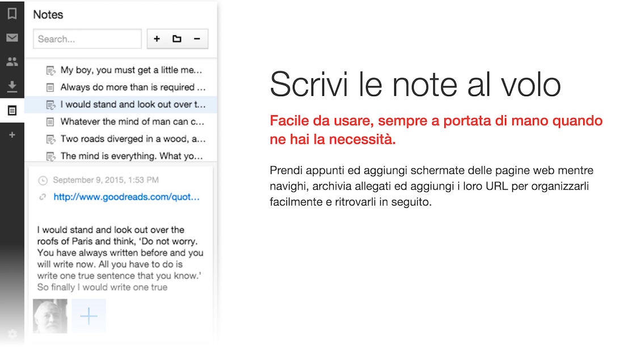Viewport: 644px width, 352px height.
Task: Open the Bookmarks panel icon
Action: coord(12,14)
